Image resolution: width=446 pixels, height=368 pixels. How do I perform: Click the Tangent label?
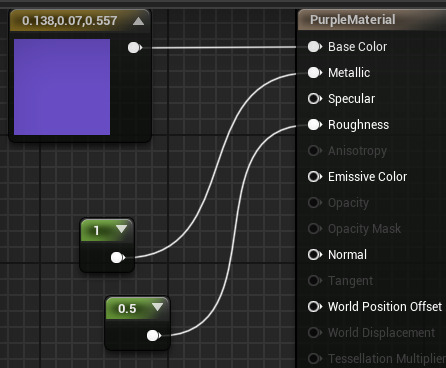(x=350, y=281)
